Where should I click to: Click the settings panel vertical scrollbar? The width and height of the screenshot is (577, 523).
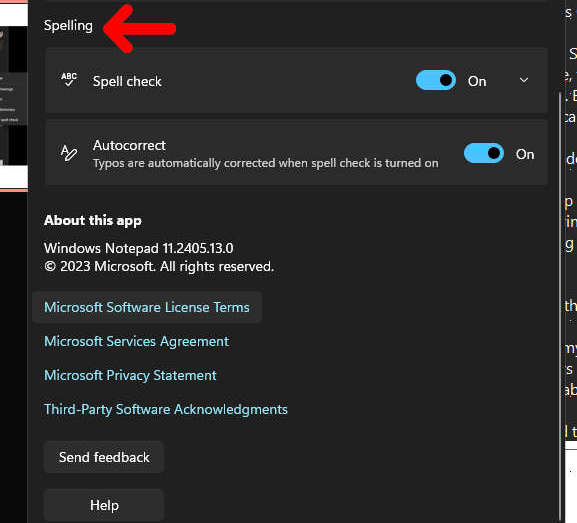click(x=561, y=305)
